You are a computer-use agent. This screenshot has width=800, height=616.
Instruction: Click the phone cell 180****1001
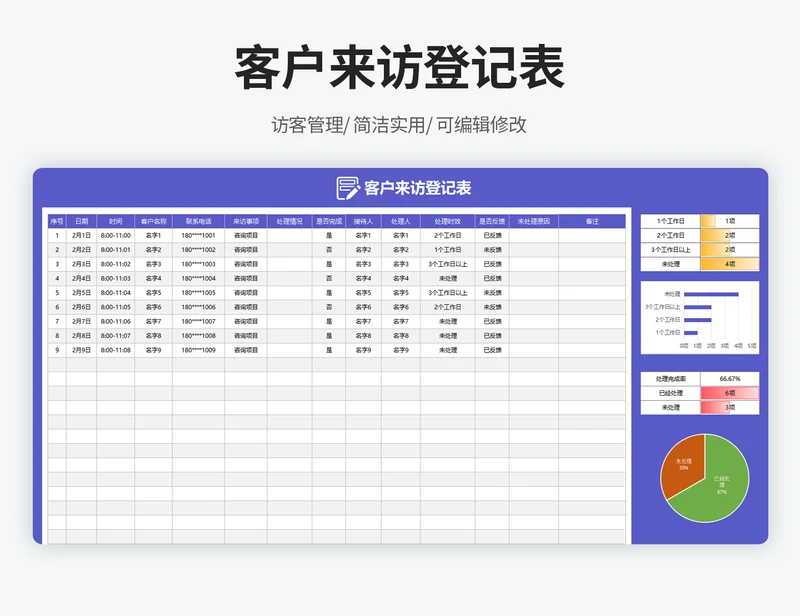198,236
